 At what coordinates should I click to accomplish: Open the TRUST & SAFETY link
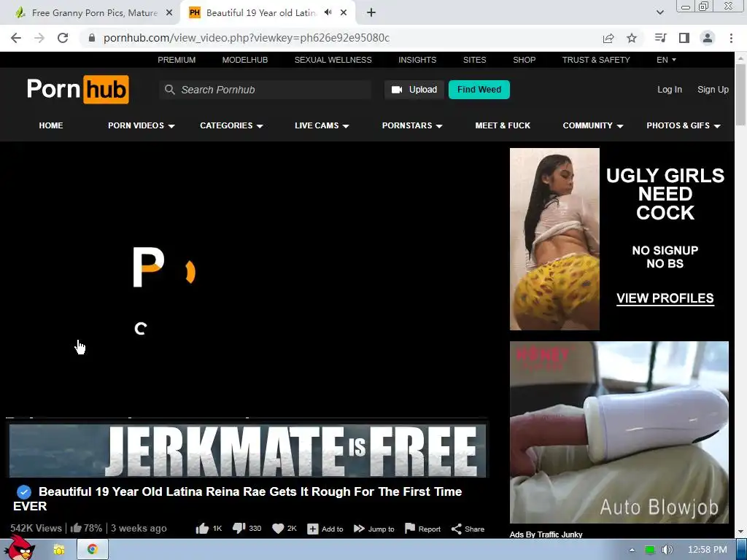(596, 60)
